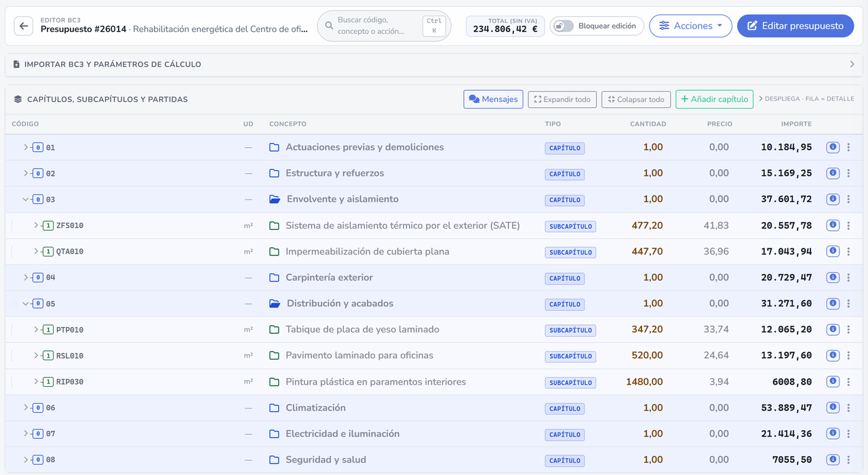Show info for Envolvente y aislamiento
The height and width of the screenshot is (475, 868).
tap(833, 199)
